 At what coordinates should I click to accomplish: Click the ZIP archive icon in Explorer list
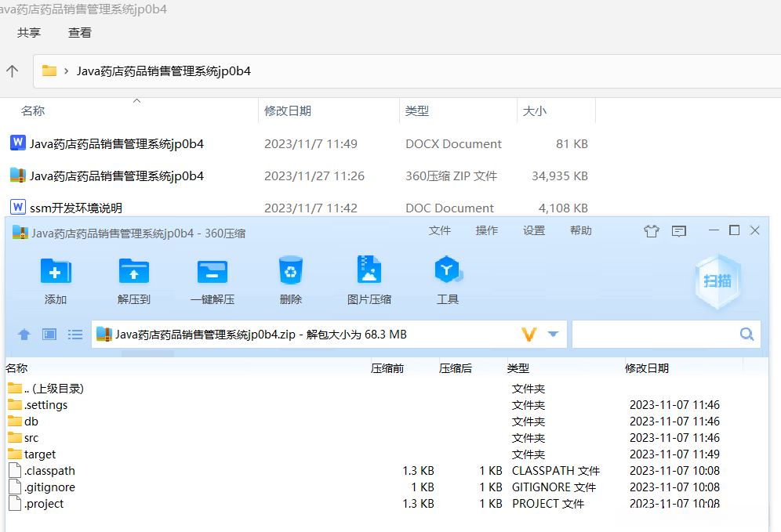[18, 175]
